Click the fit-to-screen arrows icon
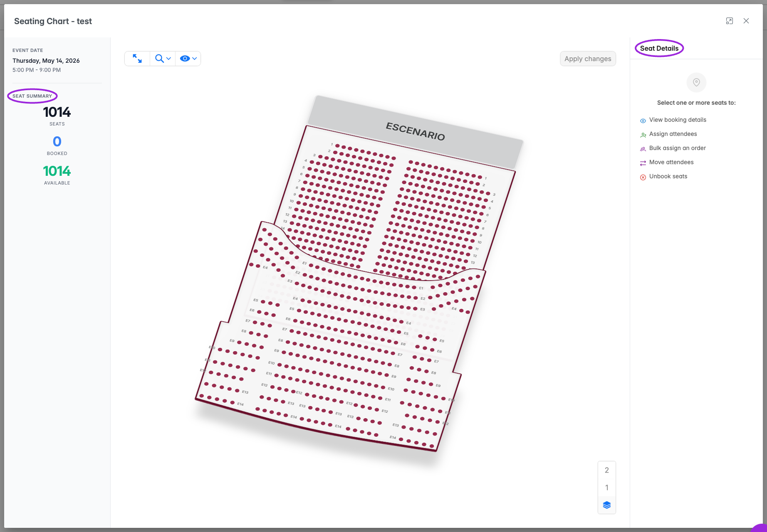Screen dimensions: 767x532 [137, 59]
